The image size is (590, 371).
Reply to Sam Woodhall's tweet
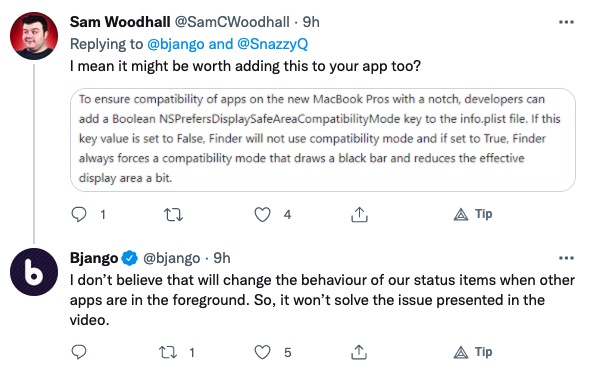(79, 215)
